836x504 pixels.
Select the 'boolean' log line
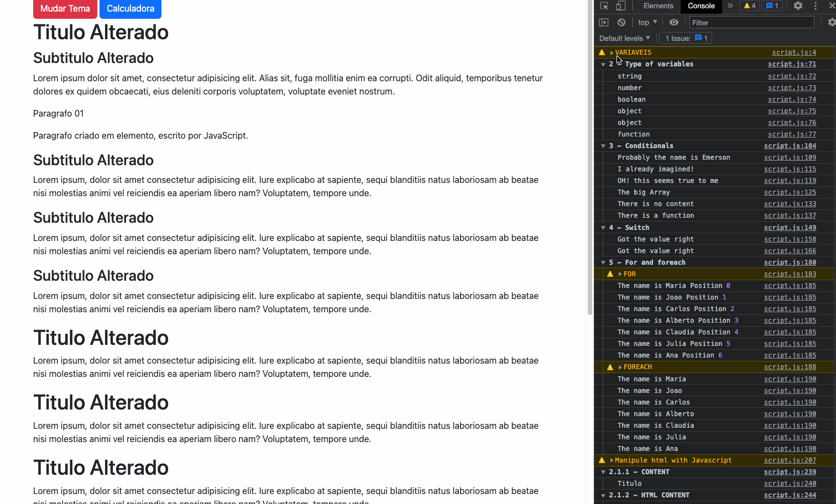631,99
